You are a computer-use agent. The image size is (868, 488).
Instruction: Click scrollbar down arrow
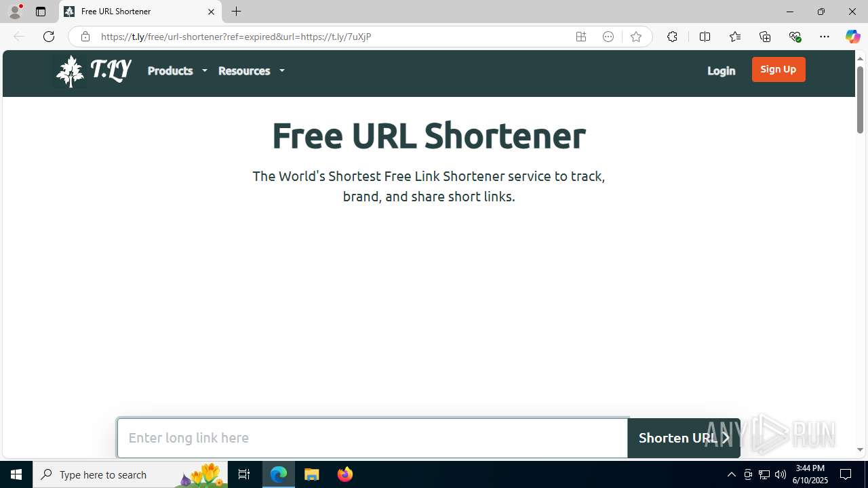860,450
